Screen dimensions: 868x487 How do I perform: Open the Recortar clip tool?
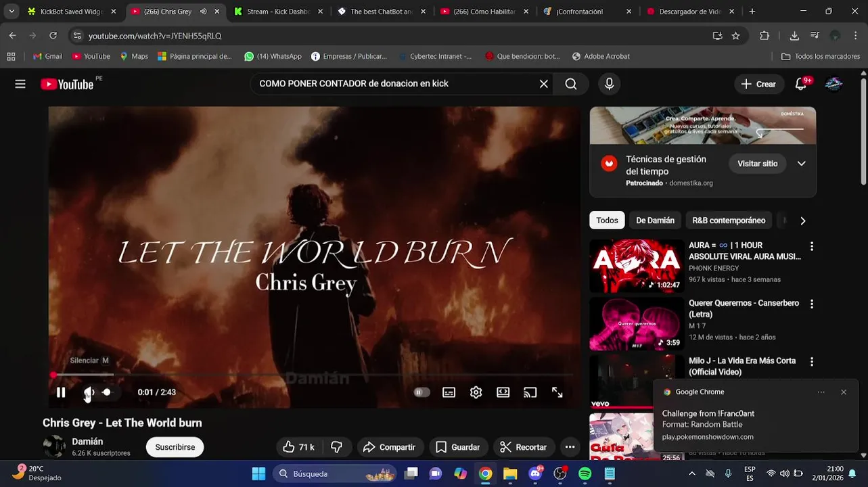click(x=524, y=447)
